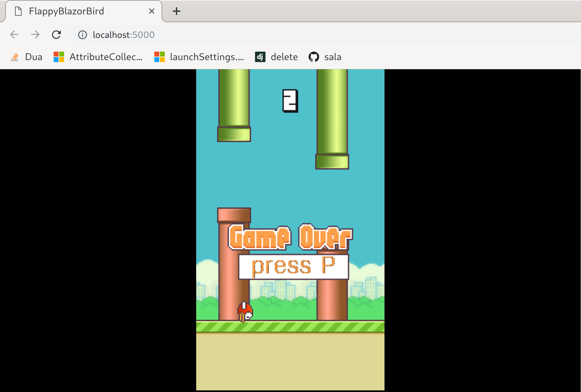Screen dimensions: 581x392
Task: Focus the localhost:5000 address bar
Action: click(x=326, y=35)
